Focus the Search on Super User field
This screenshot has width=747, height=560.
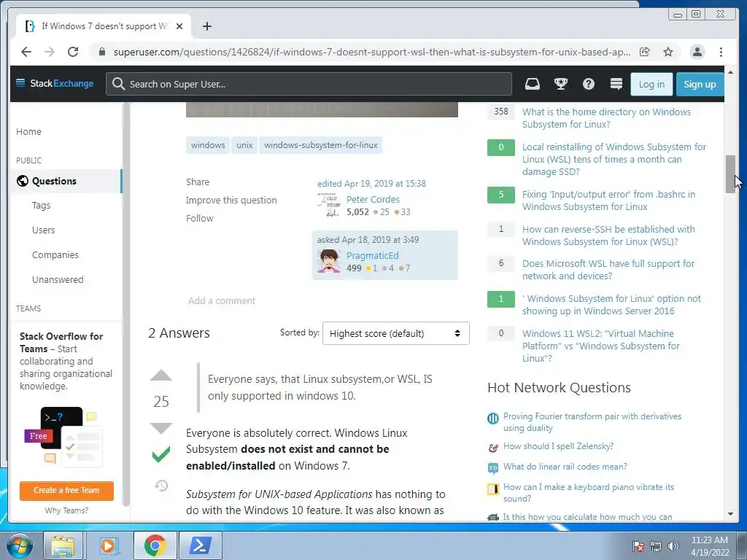pos(309,85)
